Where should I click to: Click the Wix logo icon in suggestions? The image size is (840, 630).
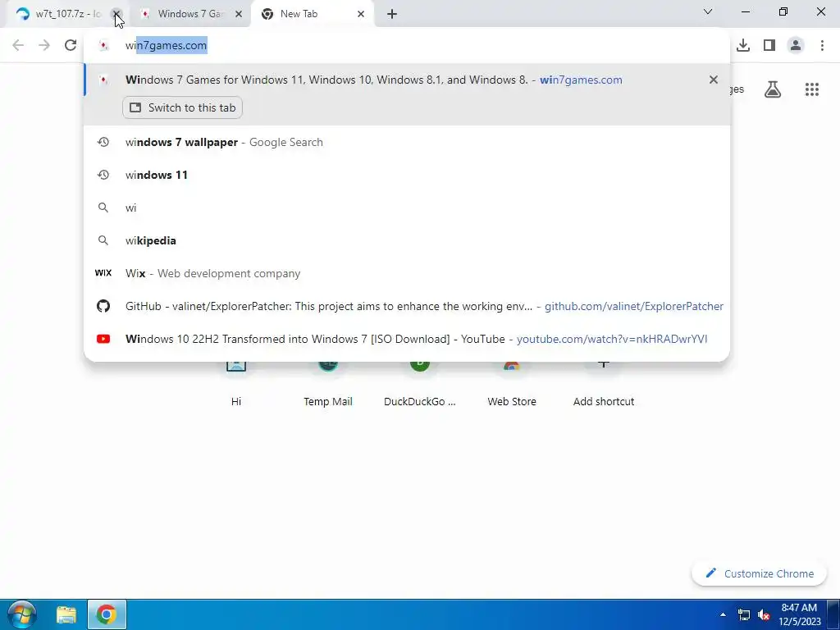point(103,273)
